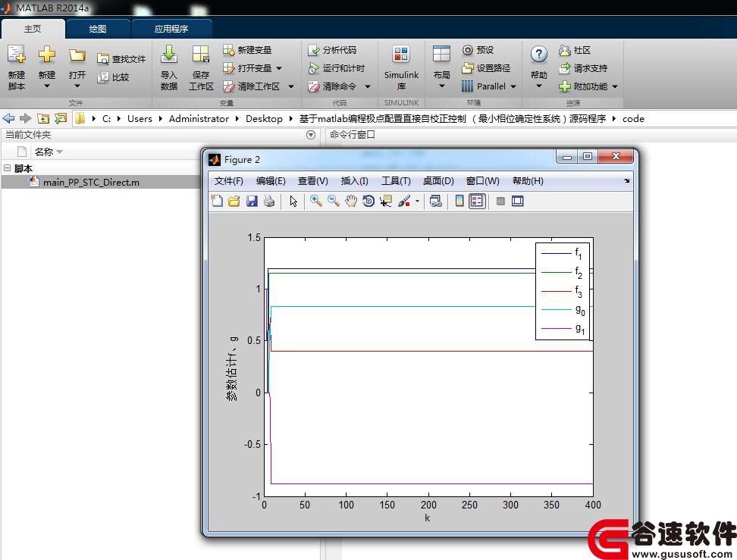Toggle the Insert Legend button off

(x=477, y=201)
